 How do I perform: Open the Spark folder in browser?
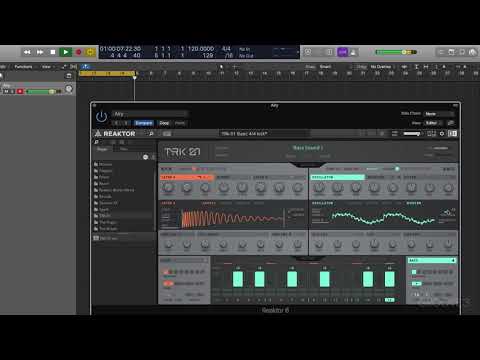tap(104, 209)
